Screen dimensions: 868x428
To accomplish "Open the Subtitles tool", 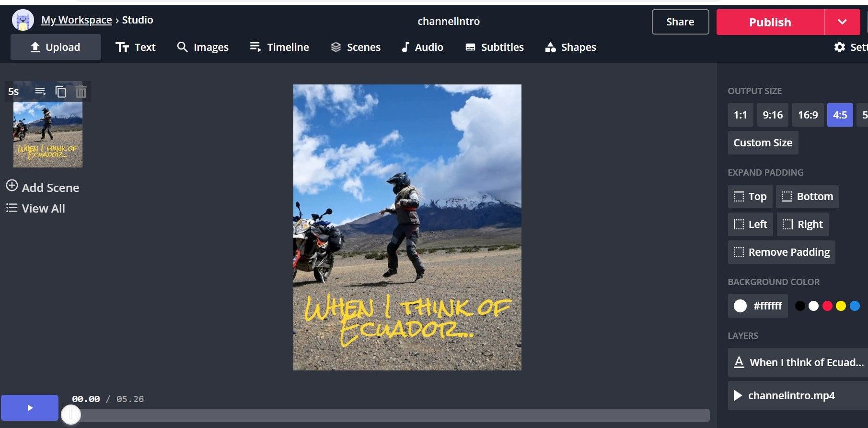I will coord(494,47).
